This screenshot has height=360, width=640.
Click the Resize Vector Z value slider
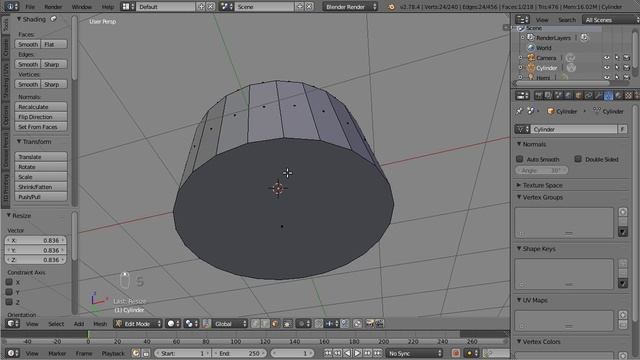pyautogui.click(x=36, y=260)
